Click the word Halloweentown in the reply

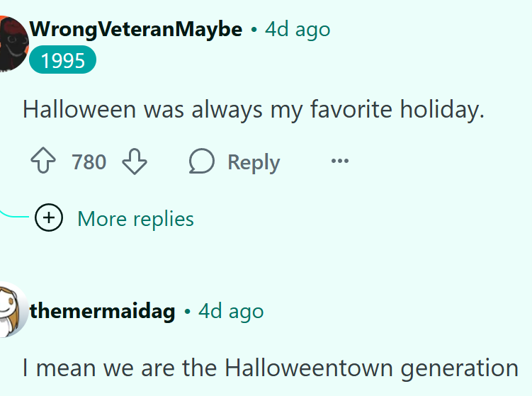309,368
